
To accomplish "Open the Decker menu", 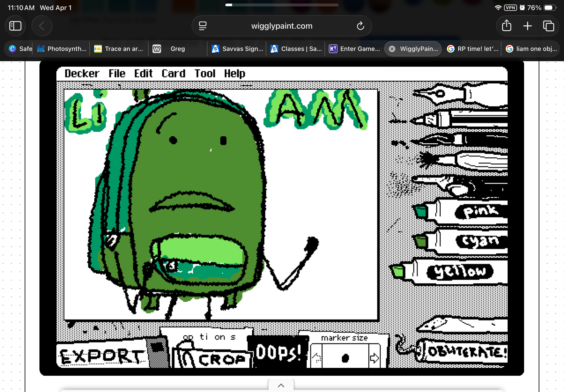I will coord(82,74).
